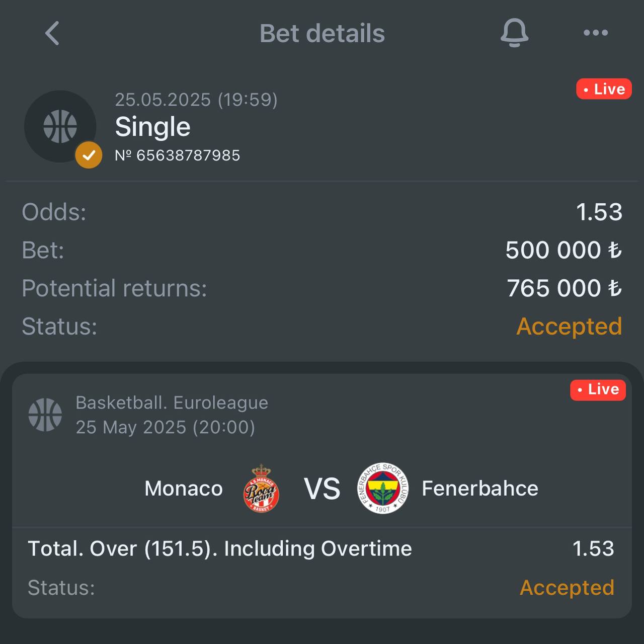Click the small basketball icon near Euroleague

tap(45, 415)
